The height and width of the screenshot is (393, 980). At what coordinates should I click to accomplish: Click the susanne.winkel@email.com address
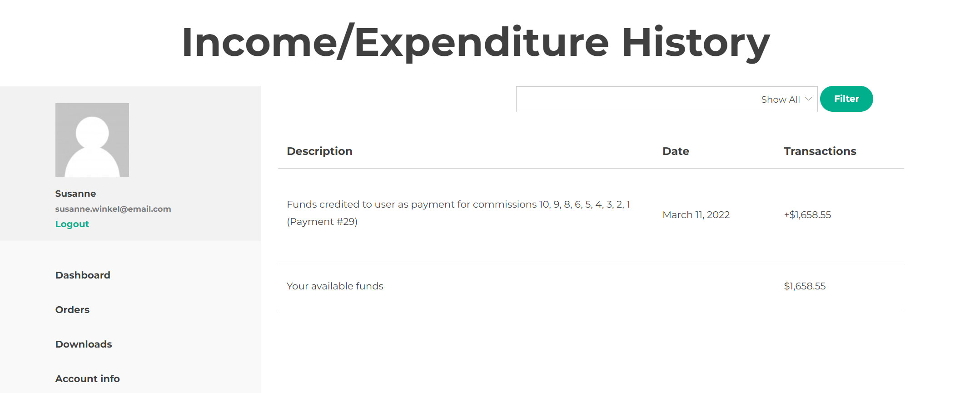click(113, 209)
